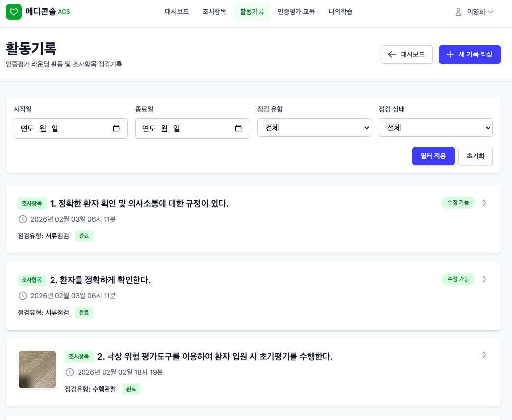The image size is (512, 420).
Task: Reset filters with the 초기화 button
Action: coord(475,156)
